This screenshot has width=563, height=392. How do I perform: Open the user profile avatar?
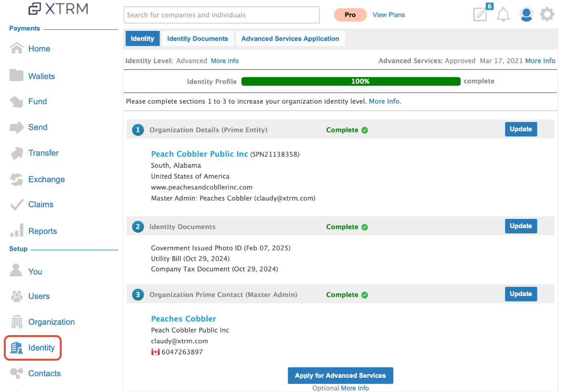point(526,14)
